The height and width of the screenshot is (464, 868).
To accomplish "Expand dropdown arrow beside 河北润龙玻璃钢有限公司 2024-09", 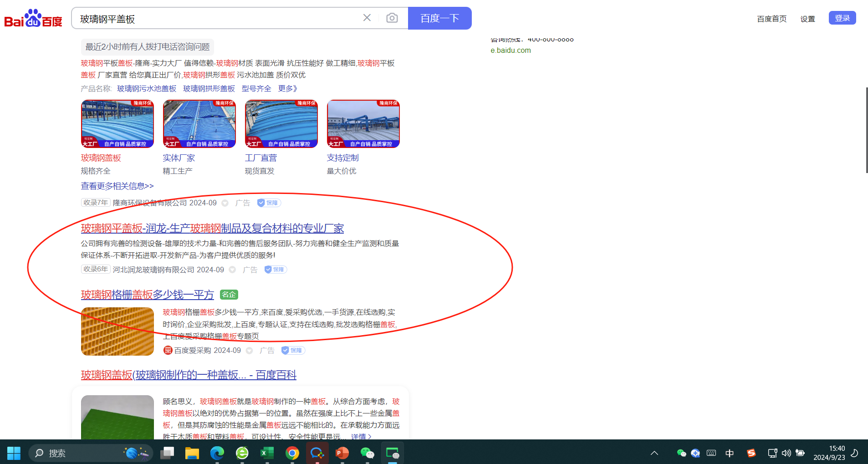I will point(232,270).
